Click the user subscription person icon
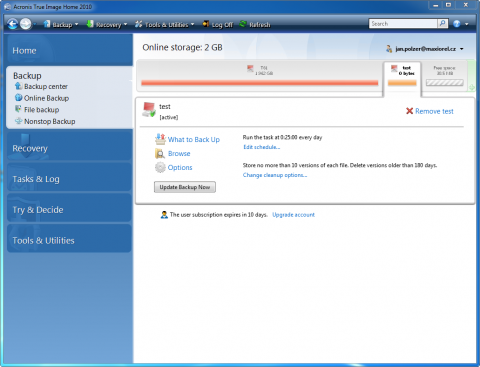 coord(164,215)
